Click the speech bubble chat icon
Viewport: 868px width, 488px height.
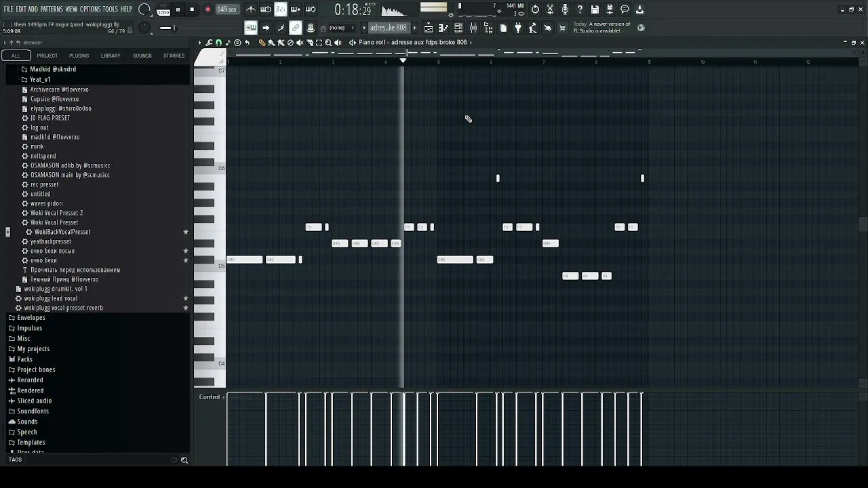pos(625,9)
